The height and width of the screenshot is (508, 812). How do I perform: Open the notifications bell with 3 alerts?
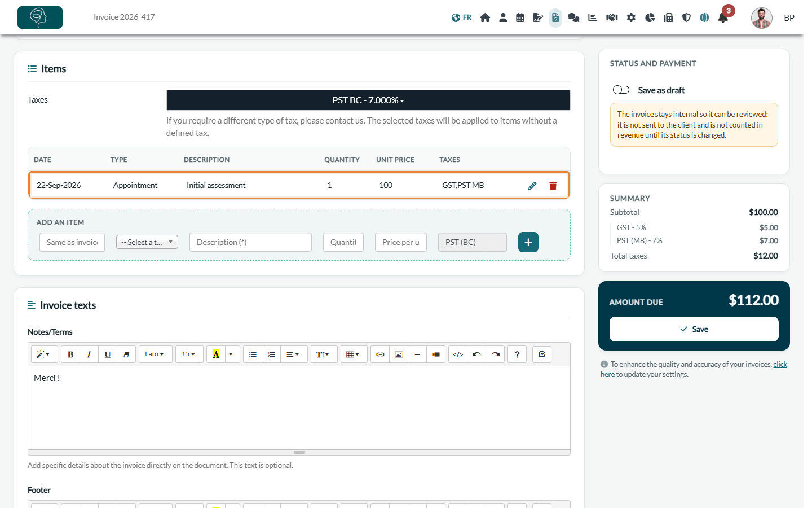click(x=723, y=17)
